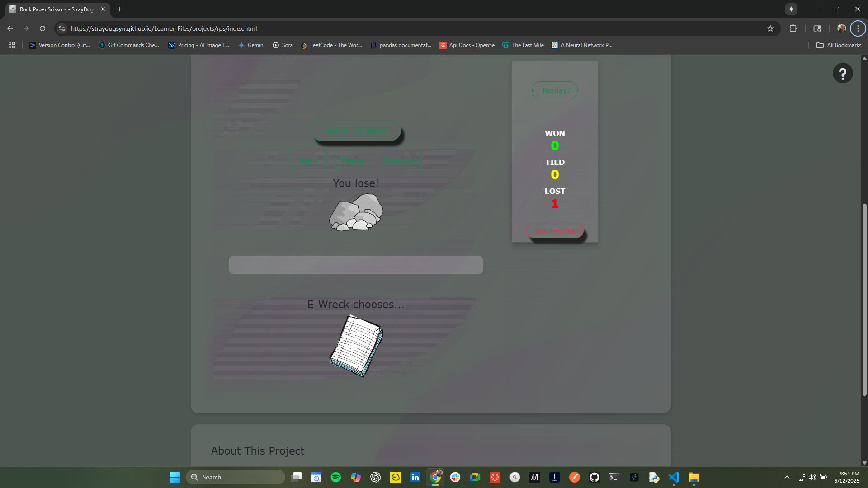
Task: Go back with the browser back arrow
Action: point(10,28)
